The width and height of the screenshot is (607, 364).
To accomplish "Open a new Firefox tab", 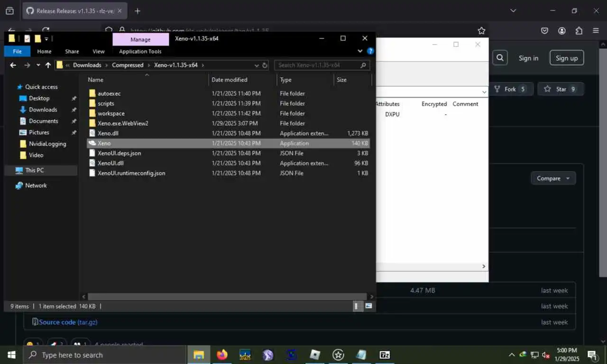I will 138,11.
